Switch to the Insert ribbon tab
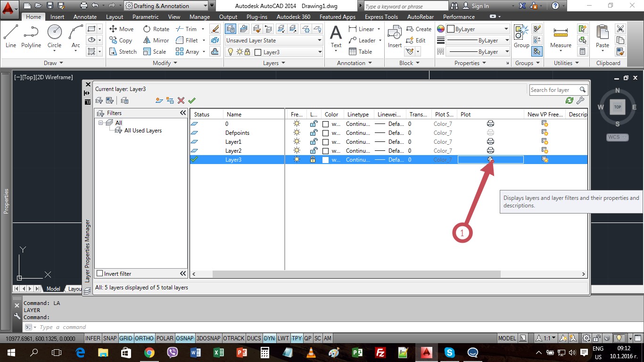Viewport: 644px width, 362px height. coord(57,16)
